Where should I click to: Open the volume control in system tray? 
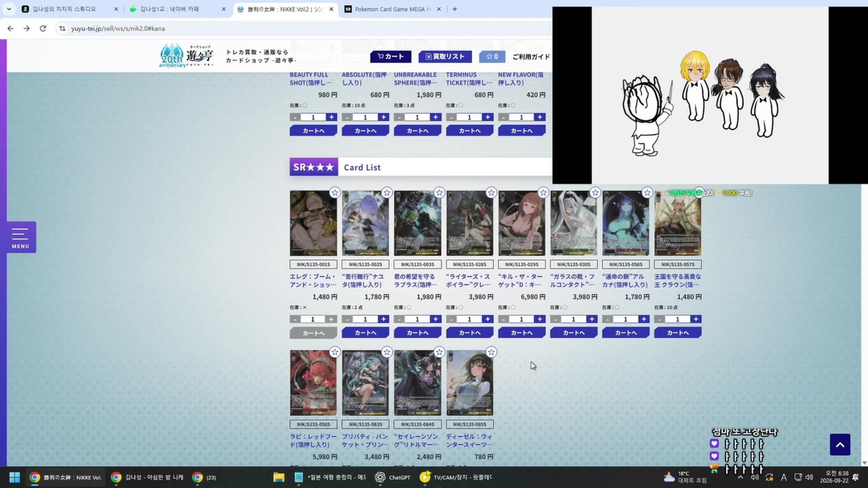coord(809,477)
